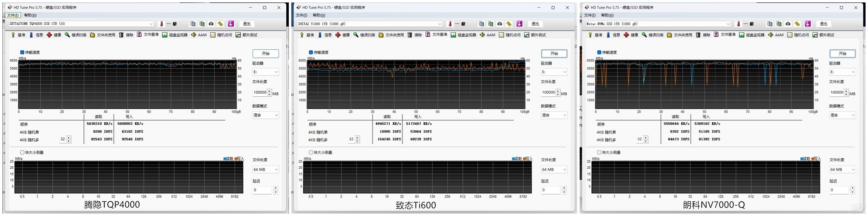The height and width of the screenshot is (216, 868).
Task: Click 100000 MB file length field in ZETTASTONE window
Action: coord(260,92)
